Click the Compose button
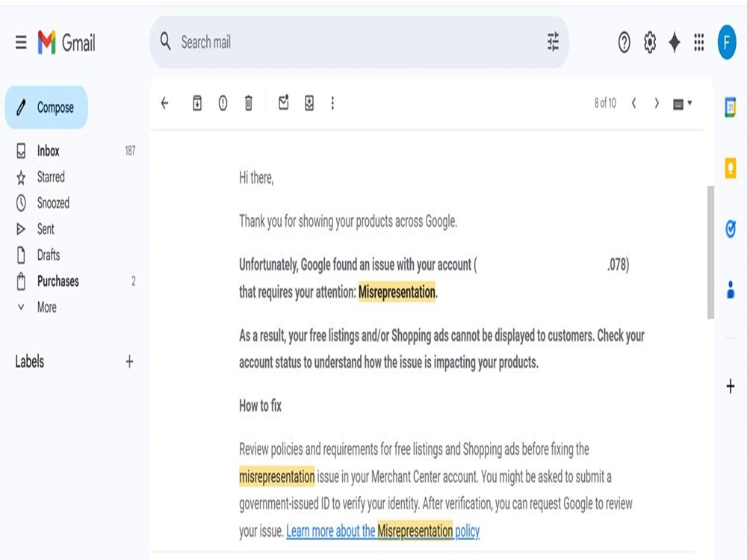Screen dimensions: 747x560 [x=46, y=107]
